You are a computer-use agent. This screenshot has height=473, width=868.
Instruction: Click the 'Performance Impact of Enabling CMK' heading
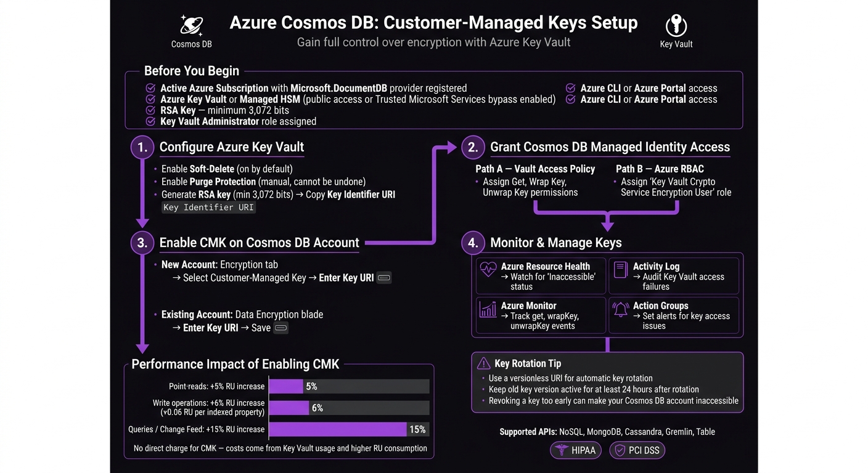coord(235,364)
